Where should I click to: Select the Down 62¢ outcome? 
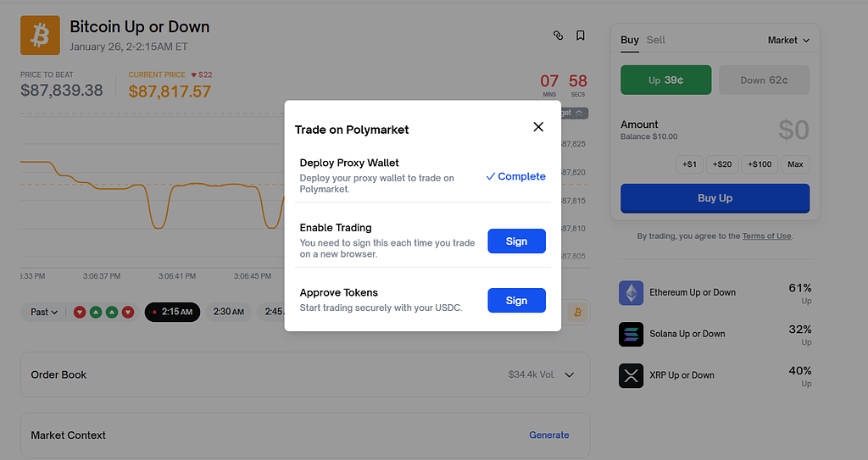[764, 80]
